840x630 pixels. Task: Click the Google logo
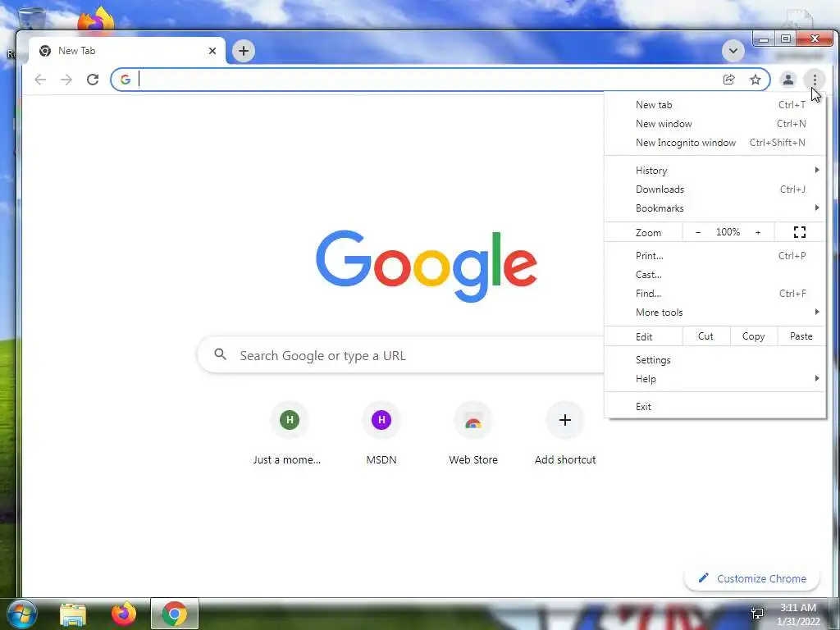click(427, 267)
